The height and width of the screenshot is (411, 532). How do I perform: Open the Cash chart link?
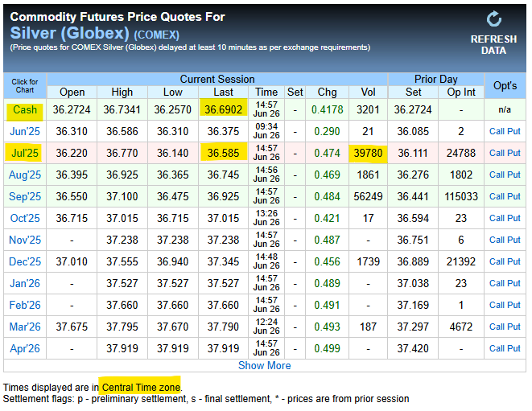click(25, 109)
